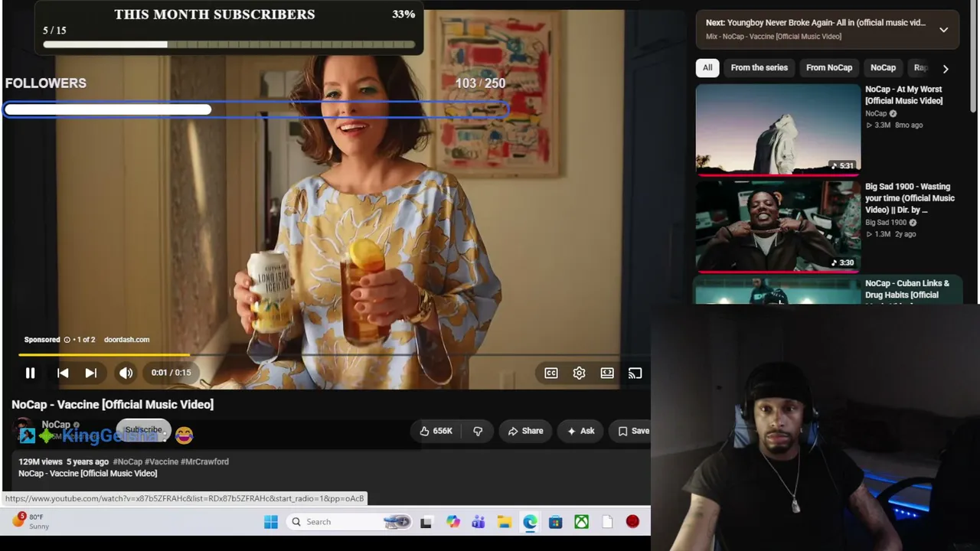Skip to the next video
Screen dimensions: 980x551
click(x=91, y=373)
